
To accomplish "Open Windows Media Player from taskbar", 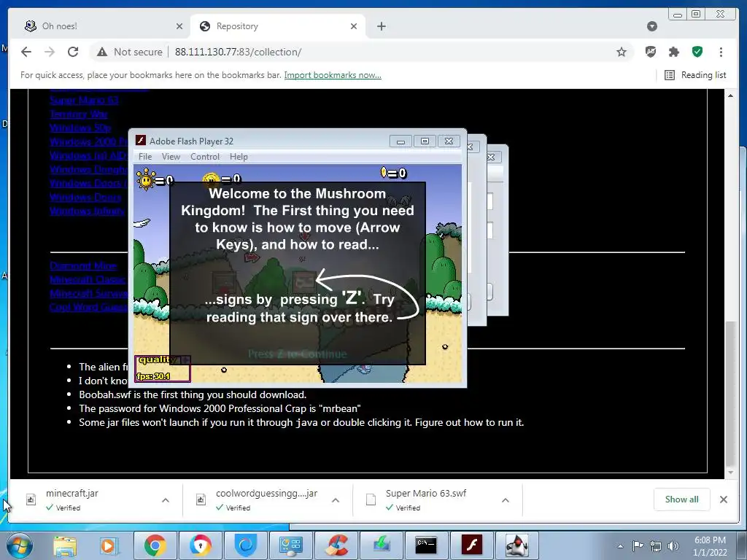I will coord(108,545).
